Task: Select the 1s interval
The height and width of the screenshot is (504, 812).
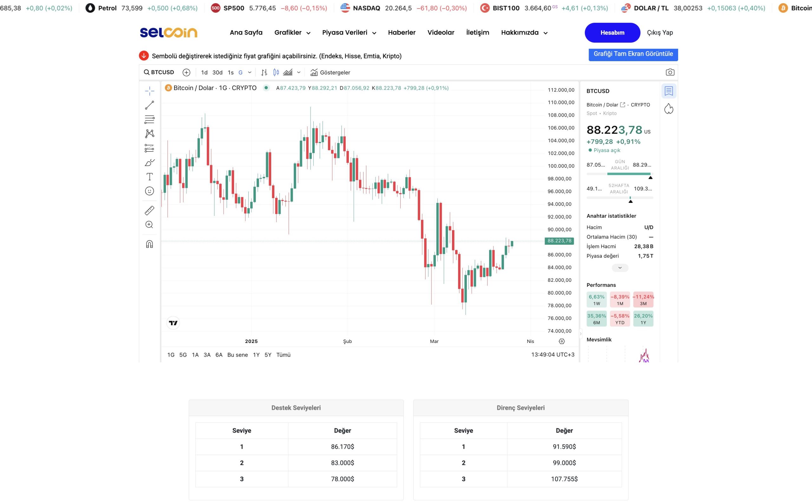Action: [x=230, y=72]
